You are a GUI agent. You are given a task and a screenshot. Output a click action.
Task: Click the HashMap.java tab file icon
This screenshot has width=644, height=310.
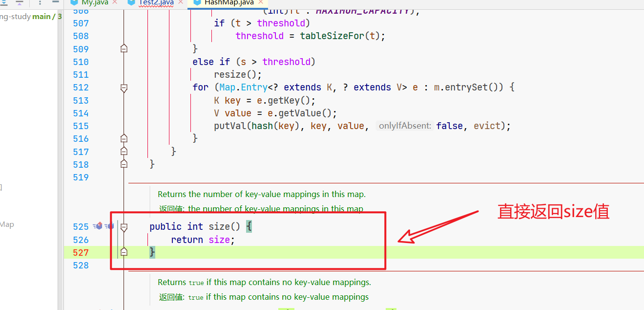[197, 2]
